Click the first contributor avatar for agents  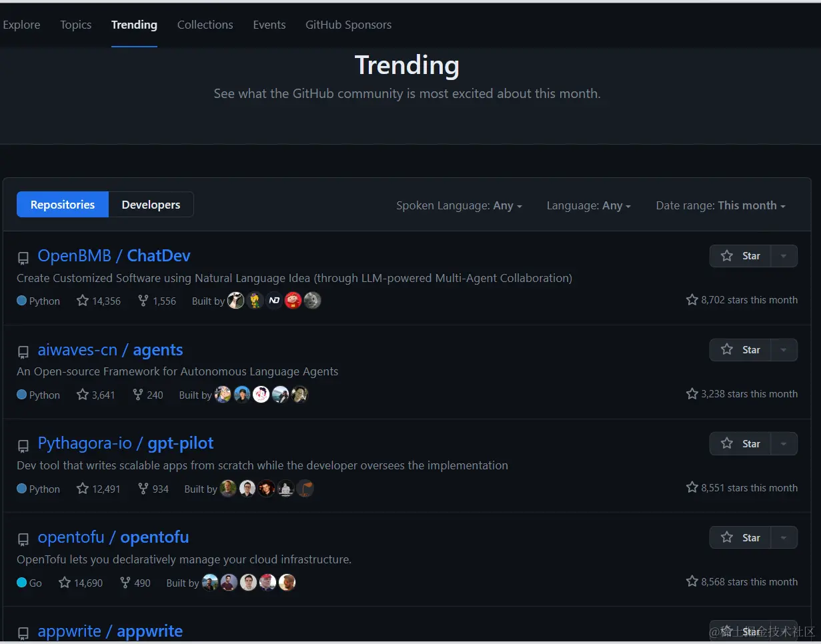pyautogui.click(x=223, y=395)
